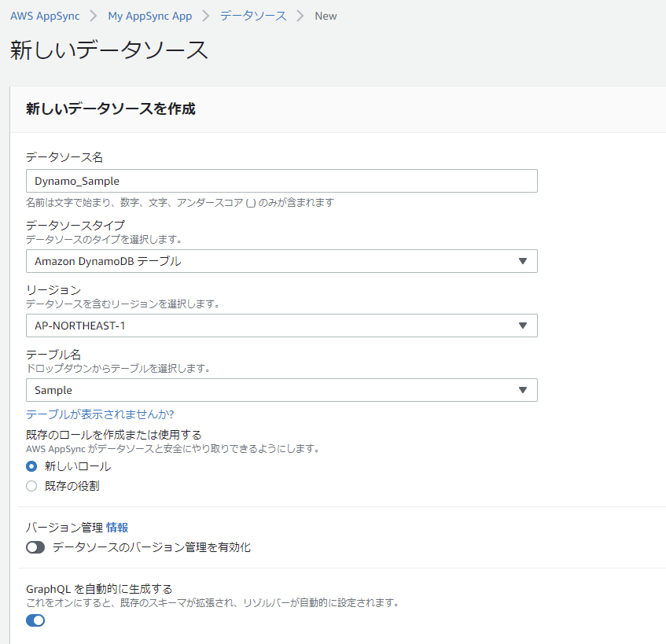Click the テーブルが表示されませんか? link

(100, 414)
